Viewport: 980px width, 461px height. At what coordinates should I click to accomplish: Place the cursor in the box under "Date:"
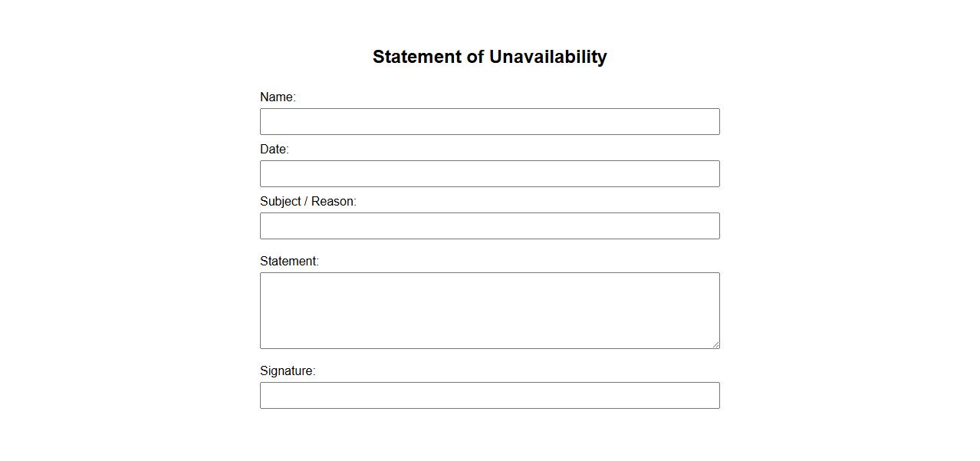tap(489, 174)
